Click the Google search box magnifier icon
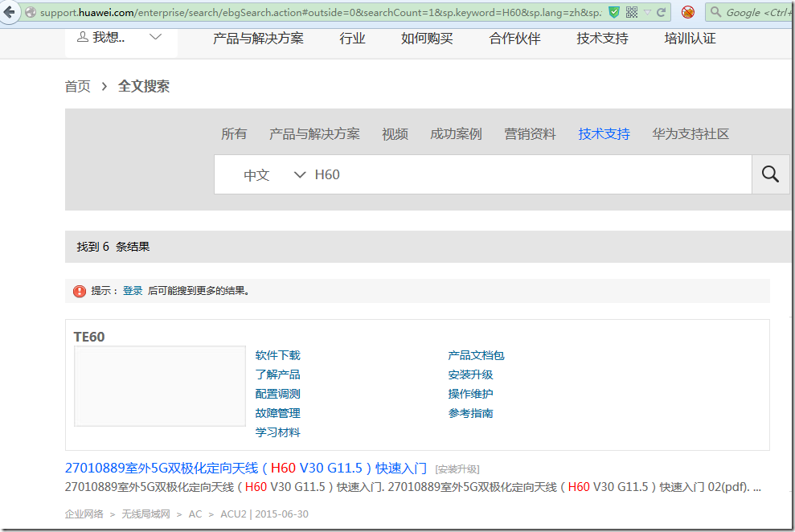Viewport: 795px width, 532px height. (715, 12)
